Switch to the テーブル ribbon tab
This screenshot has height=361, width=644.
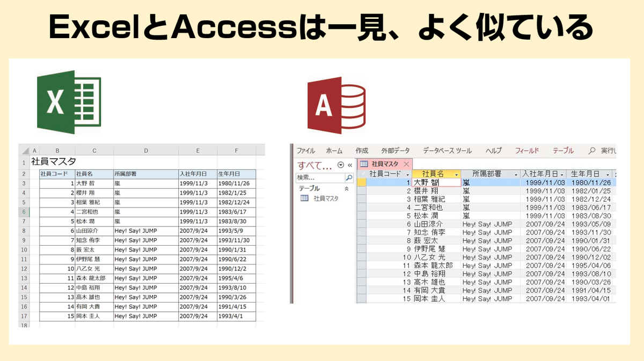(563, 151)
